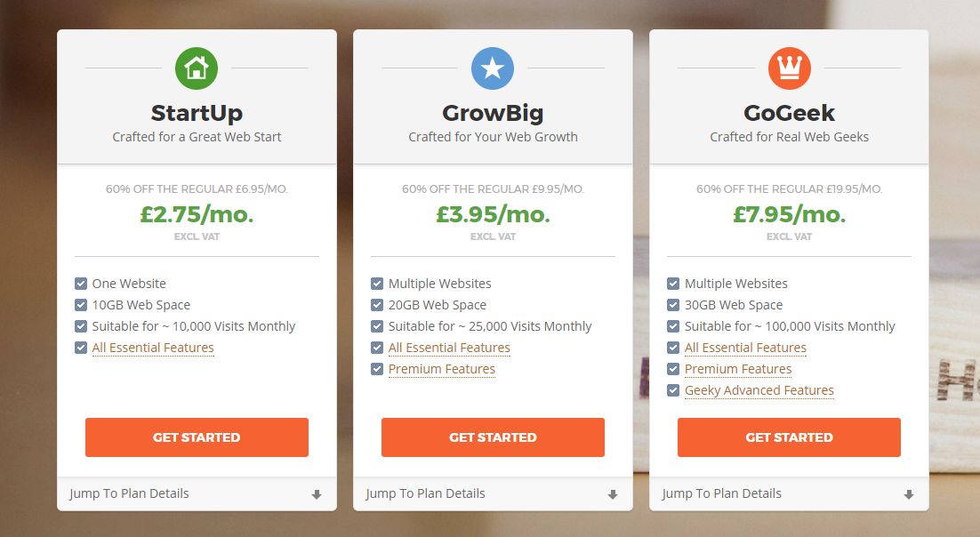This screenshot has height=537, width=980.
Task: Toggle the 20GB Web Space checkbox
Action: (x=377, y=305)
